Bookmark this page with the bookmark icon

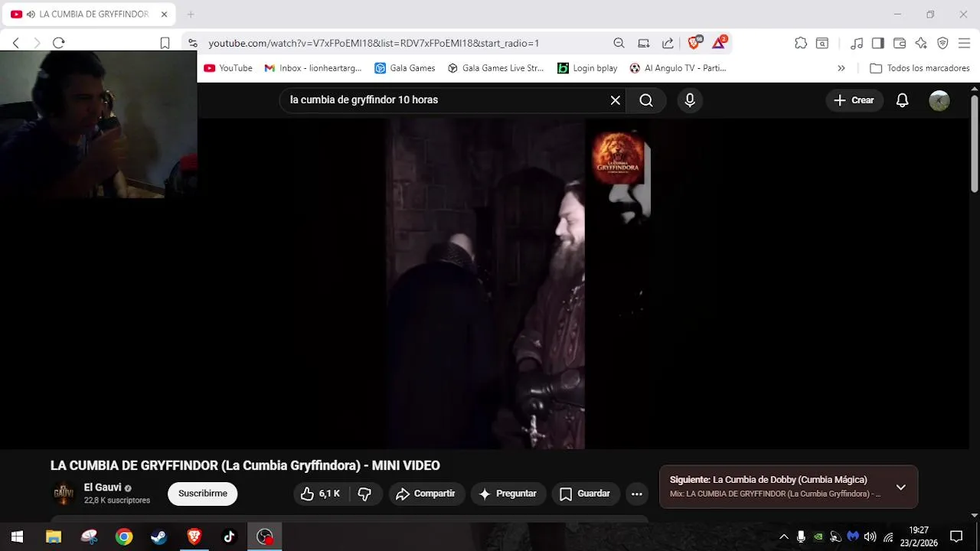click(x=165, y=44)
